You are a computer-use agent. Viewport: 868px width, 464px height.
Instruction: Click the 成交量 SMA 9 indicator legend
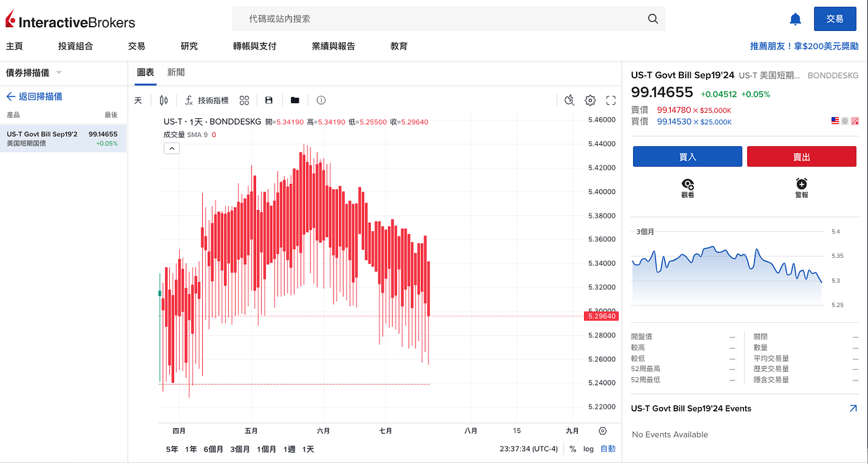pos(190,134)
